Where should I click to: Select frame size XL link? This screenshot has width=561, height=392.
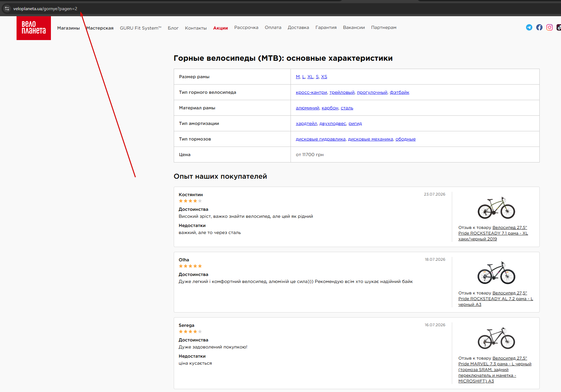coord(310,77)
